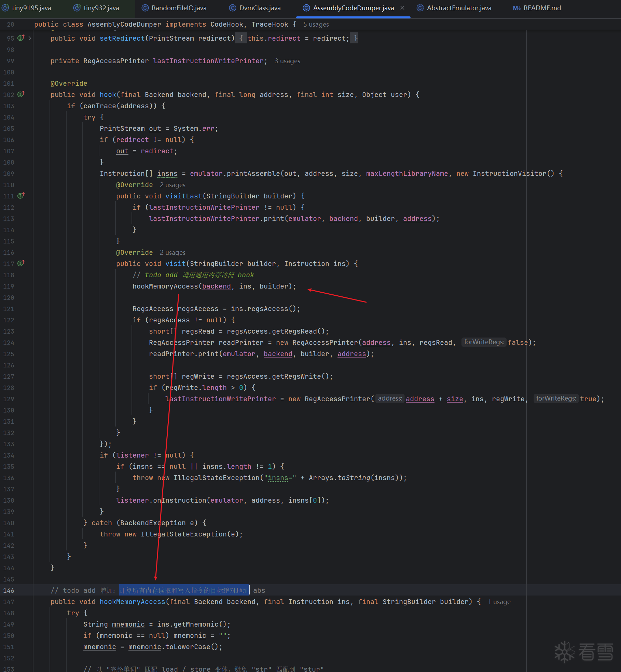Image resolution: width=621 pixels, height=672 pixels.
Task: Click the Markdown icon on README.md tab
Action: pos(517,8)
